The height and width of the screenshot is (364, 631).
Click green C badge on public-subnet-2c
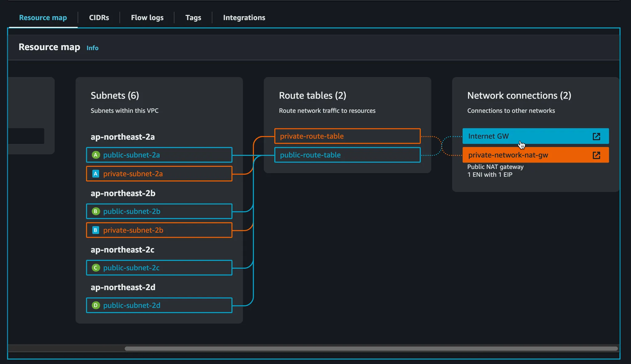click(x=96, y=268)
